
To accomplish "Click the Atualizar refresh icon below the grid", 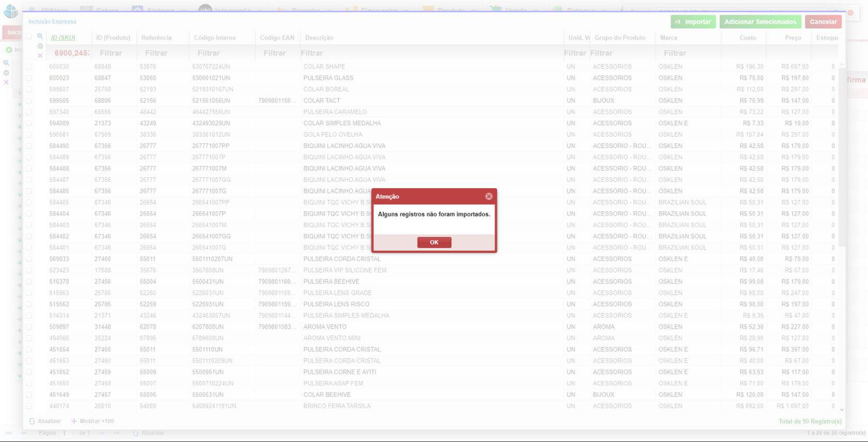I will 32,421.
